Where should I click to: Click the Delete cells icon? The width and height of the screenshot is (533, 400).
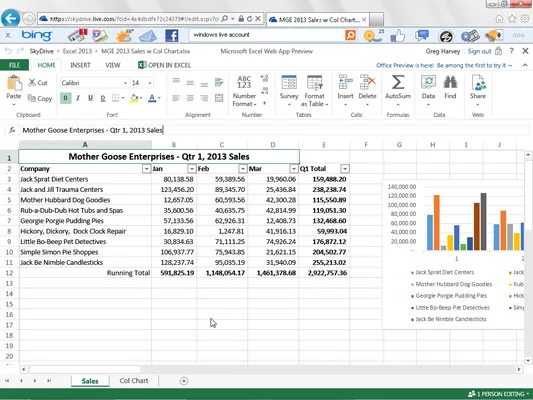pyautogui.click(x=367, y=83)
